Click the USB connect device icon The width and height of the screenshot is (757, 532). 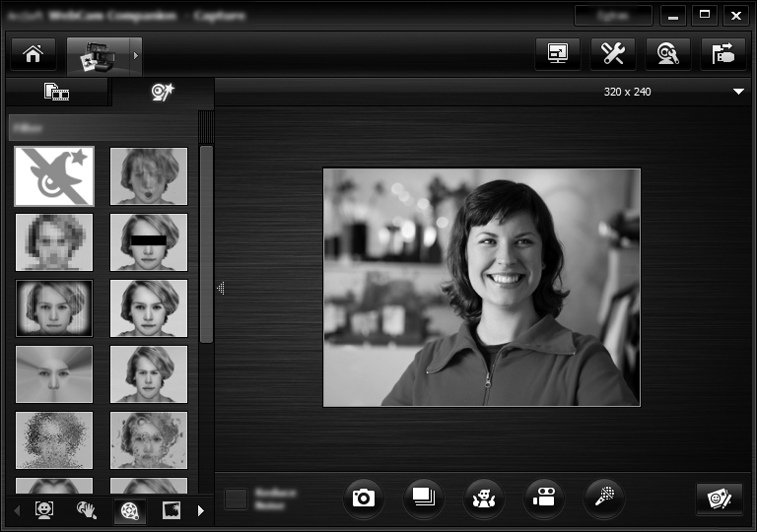click(723, 54)
